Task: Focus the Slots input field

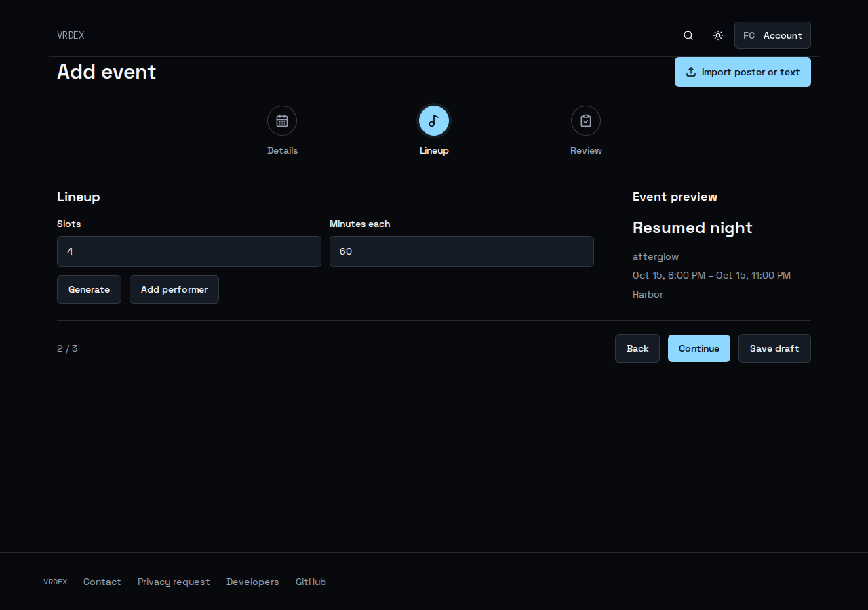Action: click(189, 251)
